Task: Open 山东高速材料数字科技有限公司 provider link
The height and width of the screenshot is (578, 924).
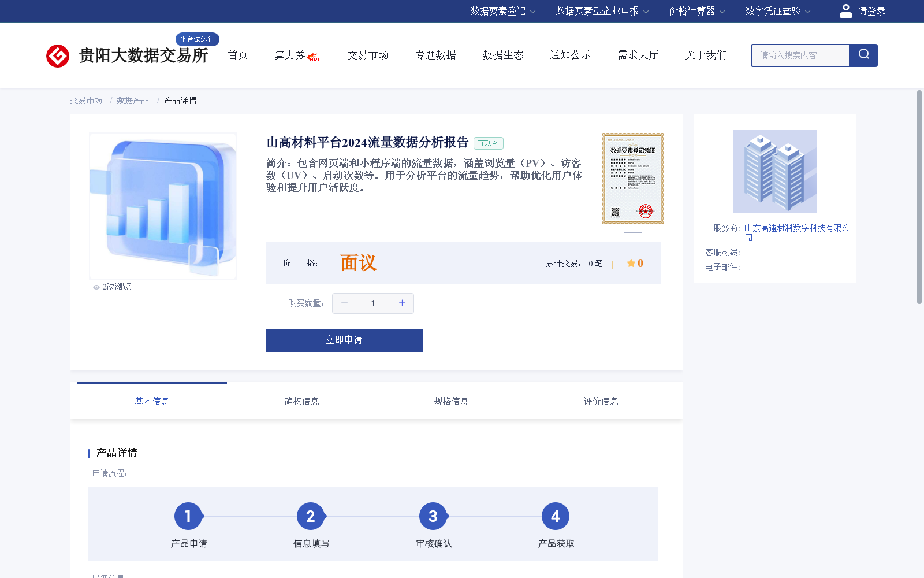Action: coord(797,233)
